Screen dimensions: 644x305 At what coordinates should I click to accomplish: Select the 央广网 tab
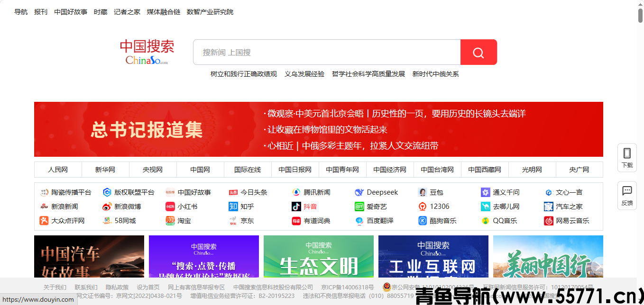click(x=580, y=170)
